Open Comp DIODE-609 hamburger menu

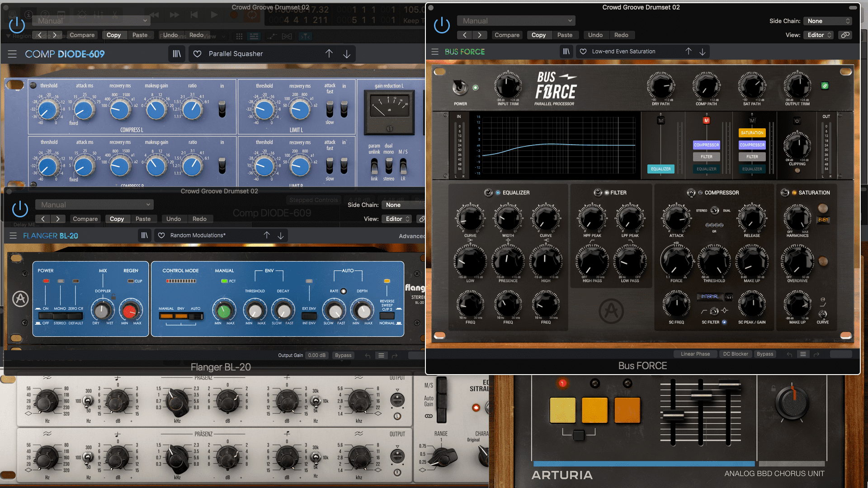coord(12,54)
